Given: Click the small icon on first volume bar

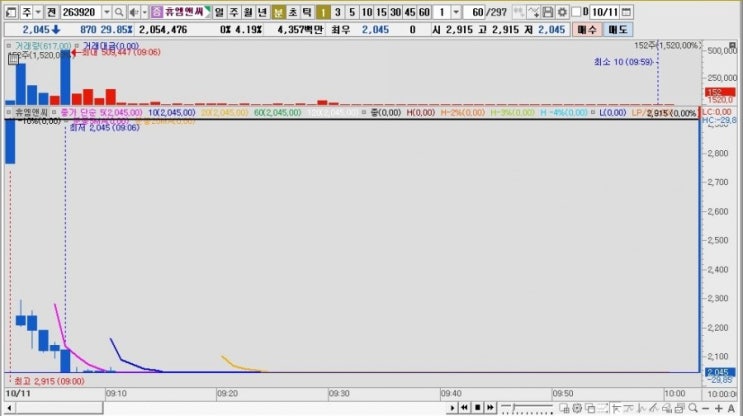Looking at the screenshot, I should tap(13, 59).
